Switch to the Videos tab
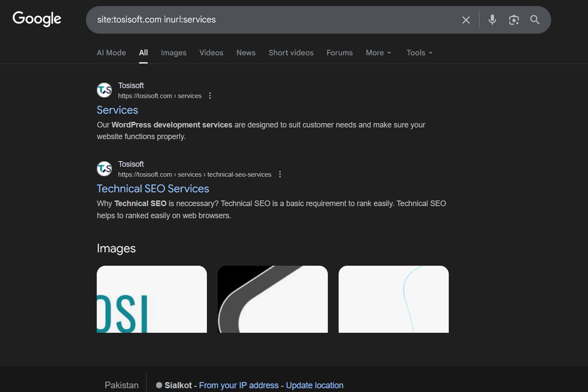This screenshot has width=588, height=392. pyautogui.click(x=211, y=53)
